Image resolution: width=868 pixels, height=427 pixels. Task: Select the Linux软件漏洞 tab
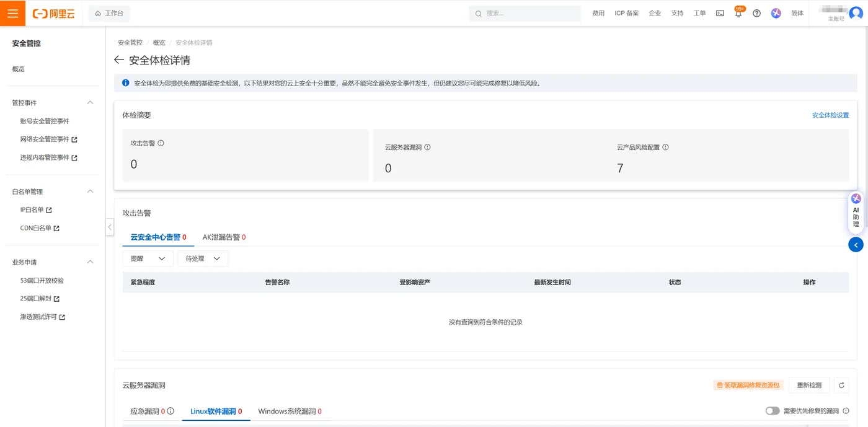click(x=216, y=412)
